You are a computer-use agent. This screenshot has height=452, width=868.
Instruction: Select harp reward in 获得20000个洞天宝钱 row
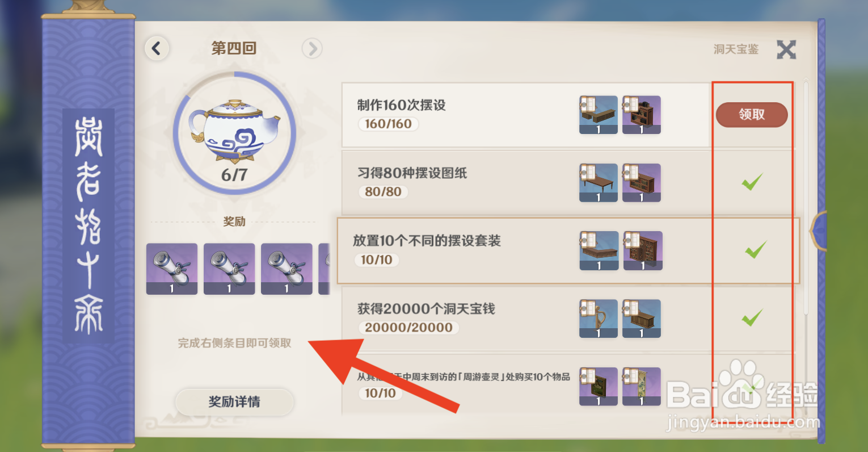pos(599,319)
